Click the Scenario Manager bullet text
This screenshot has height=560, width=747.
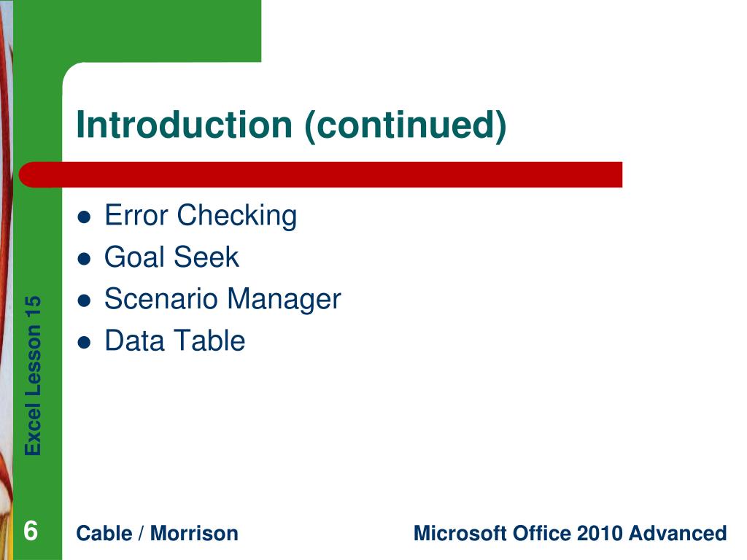tap(222, 300)
